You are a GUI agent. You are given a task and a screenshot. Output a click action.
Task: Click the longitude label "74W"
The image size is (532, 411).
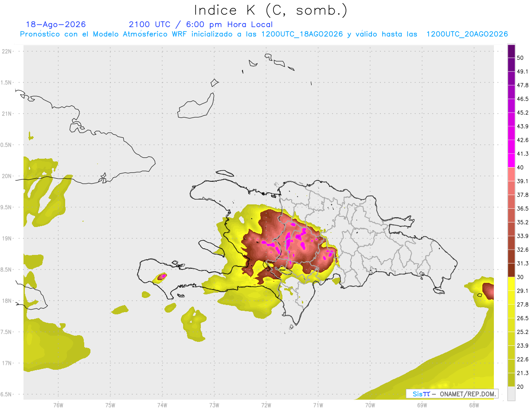(162, 405)
